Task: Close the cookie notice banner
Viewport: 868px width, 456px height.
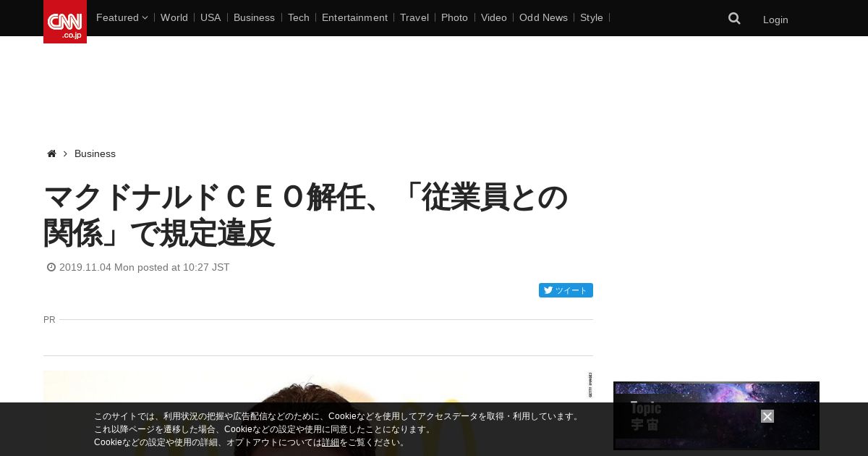Action: point(767,416)
